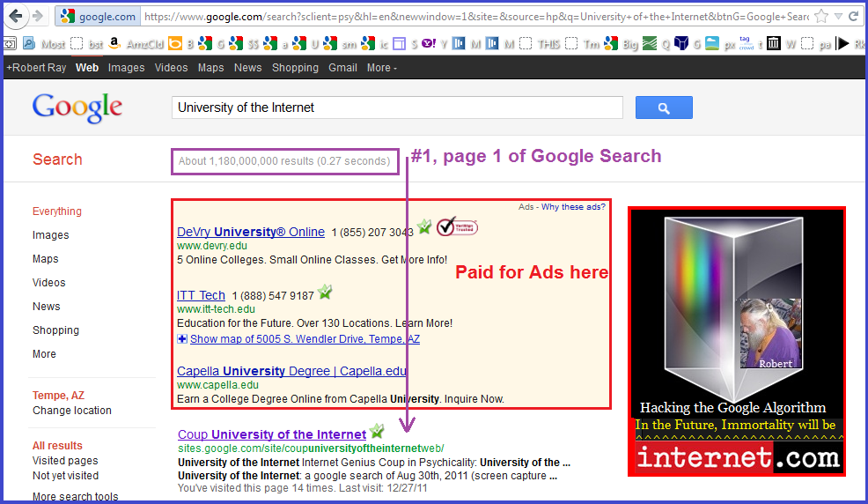Click the google.com site identity badge
This screenshot has height=504, width=868.
98,17
